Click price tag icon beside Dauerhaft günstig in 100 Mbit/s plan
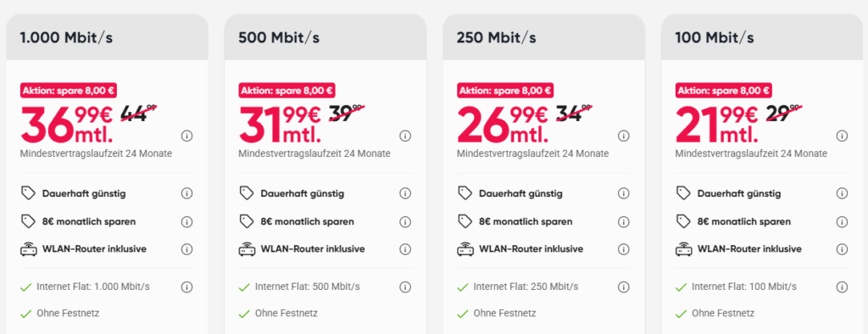This screenshot has width=868, height=334. [683, 193]
